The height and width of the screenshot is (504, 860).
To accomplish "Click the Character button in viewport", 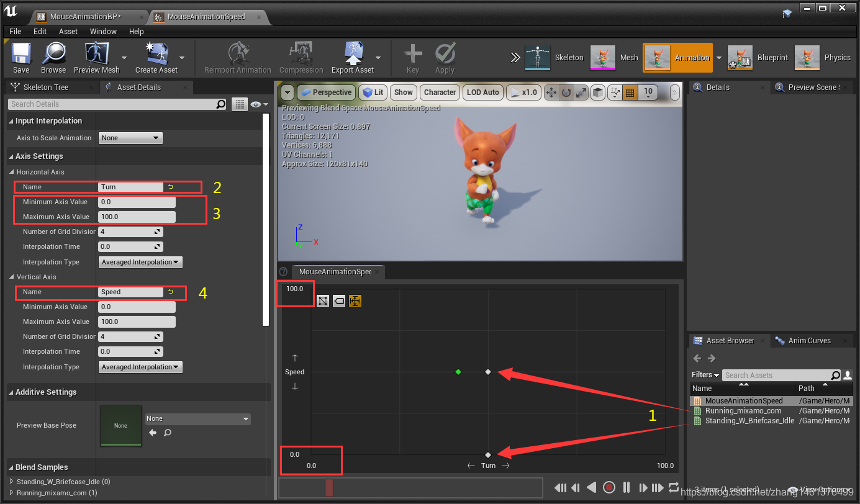I will pos(440,92).
